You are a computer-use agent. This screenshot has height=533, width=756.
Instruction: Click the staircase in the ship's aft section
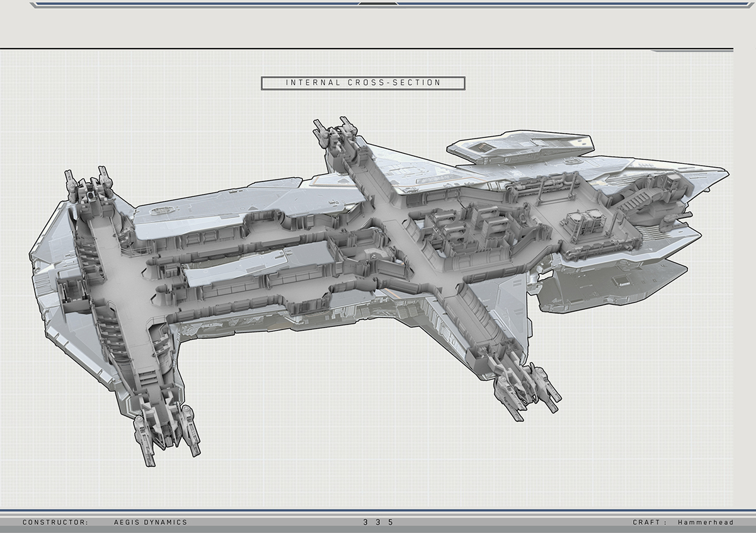[633, 200]
